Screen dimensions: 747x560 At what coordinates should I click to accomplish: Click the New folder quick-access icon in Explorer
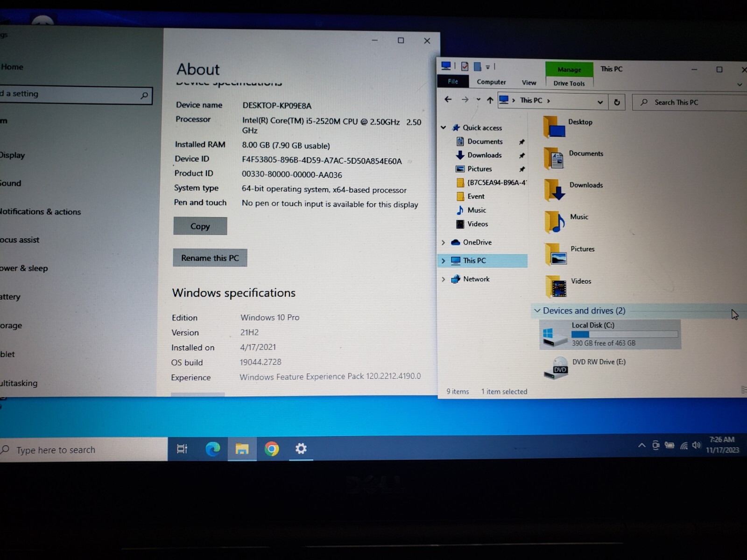(x=477, y=67)
